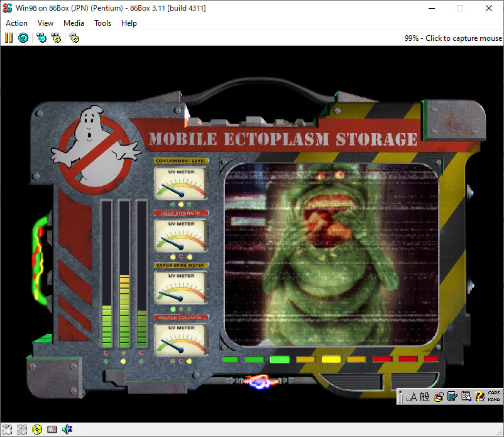504x437 pixels.
Task: Click the bright yellow middle indicator light
Action: click(x=331, y=359)
